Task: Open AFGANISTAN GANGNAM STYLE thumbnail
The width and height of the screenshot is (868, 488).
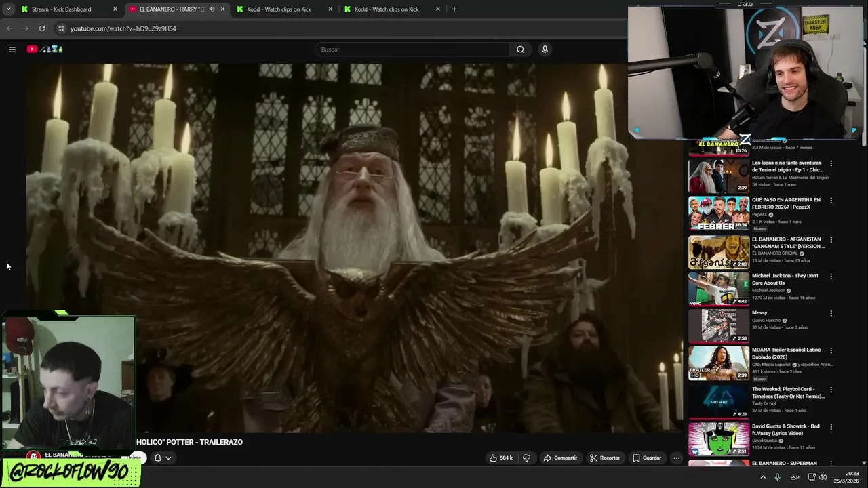Action: pos(719,252)
